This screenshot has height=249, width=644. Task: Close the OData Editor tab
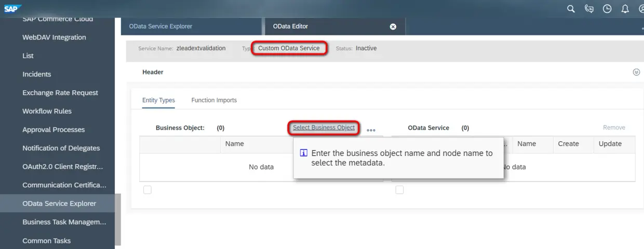(393, 27)
